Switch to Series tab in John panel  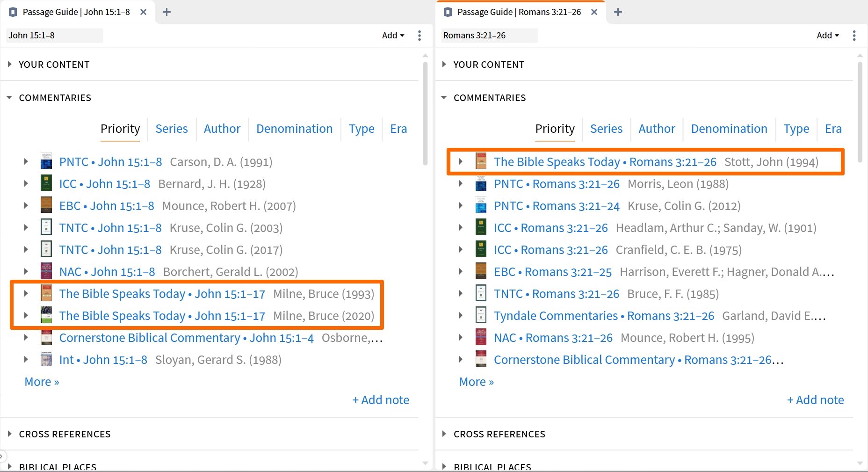(x=172, y=129)
